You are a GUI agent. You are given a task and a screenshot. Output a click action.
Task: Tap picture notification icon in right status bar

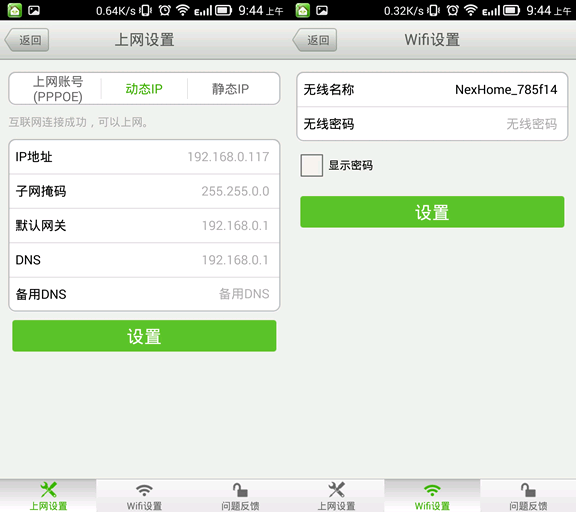[x=322, y=10]
